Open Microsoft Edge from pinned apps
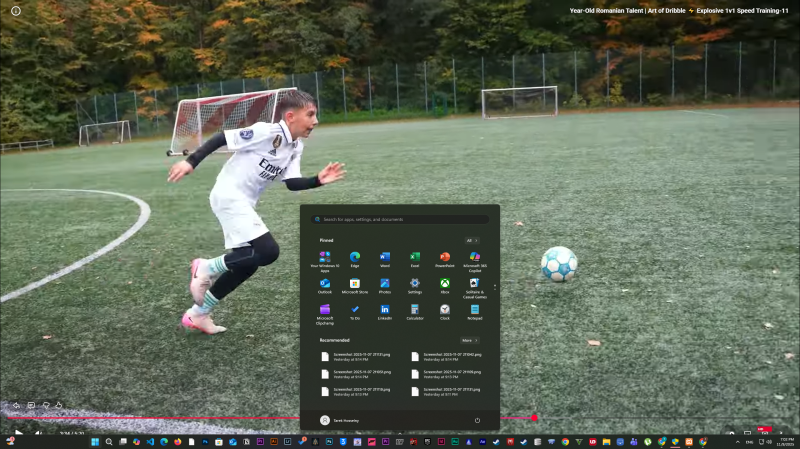The height and width of the screenshot is (449, 800). pyautogui.click(x=354, y=257)
